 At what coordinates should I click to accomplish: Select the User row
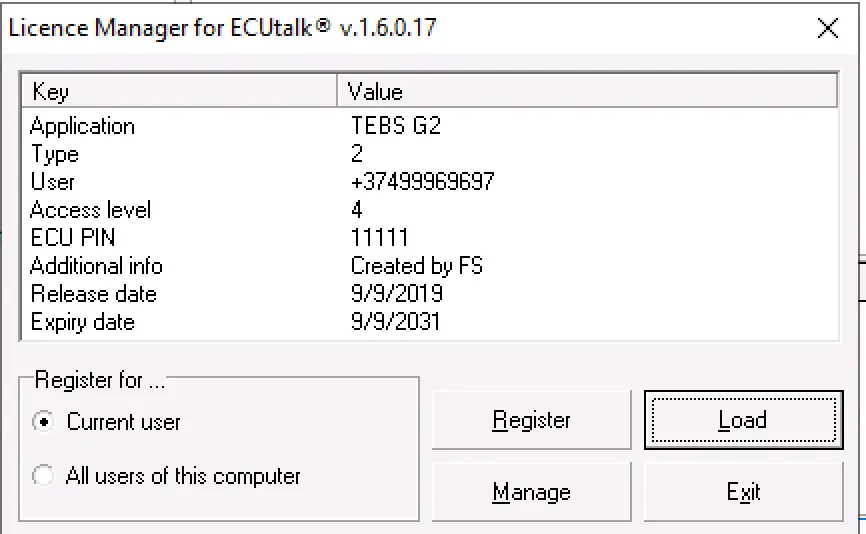click(52, 182)
